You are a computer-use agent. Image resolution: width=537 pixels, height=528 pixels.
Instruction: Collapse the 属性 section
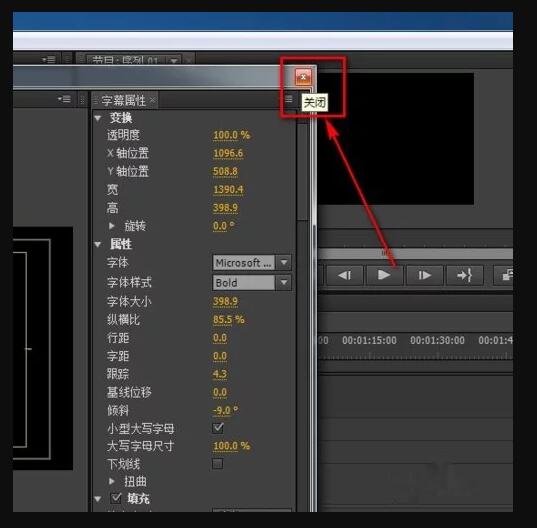(x=98, y=244)
